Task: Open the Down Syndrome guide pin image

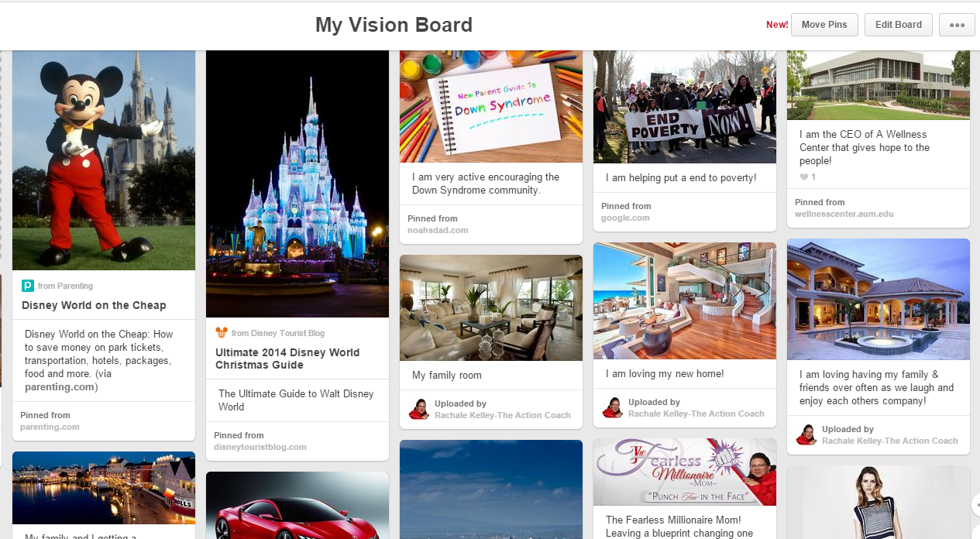Action: pos(491,107)
